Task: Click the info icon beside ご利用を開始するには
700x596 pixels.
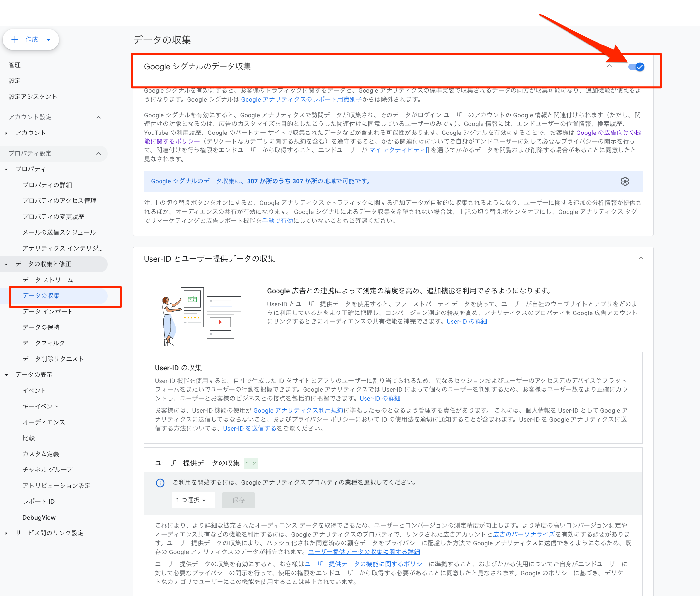Action: (x=160, y=483)
